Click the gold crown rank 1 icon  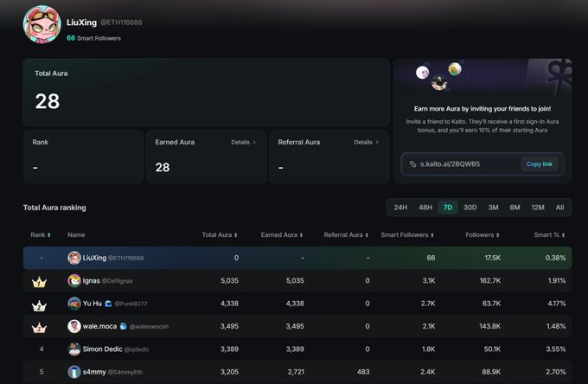click(39, 282)
